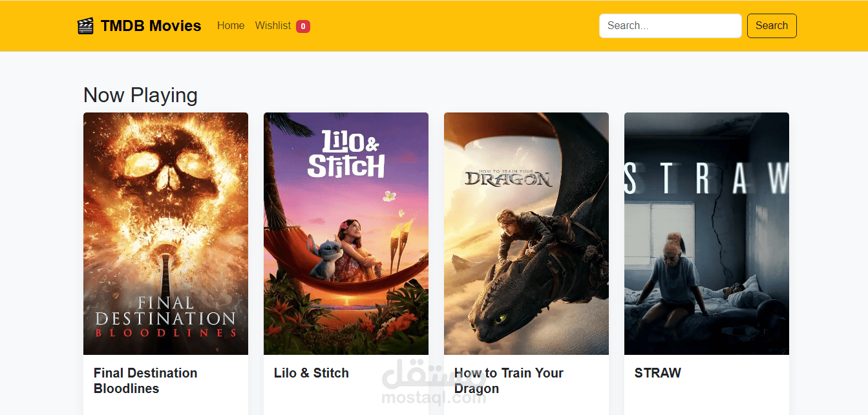
Task: Open the How to Train Your Dragon poster
Action: pyautogui.click(x=526, y=233)
